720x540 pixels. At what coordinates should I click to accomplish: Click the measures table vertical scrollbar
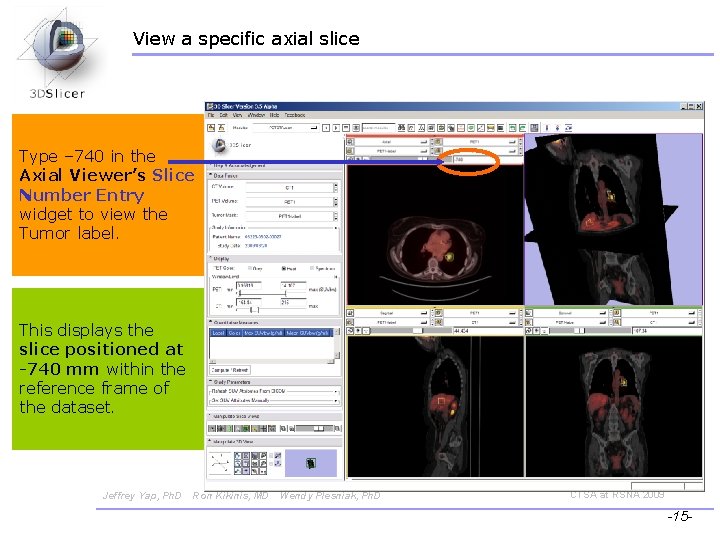[337, 344]
